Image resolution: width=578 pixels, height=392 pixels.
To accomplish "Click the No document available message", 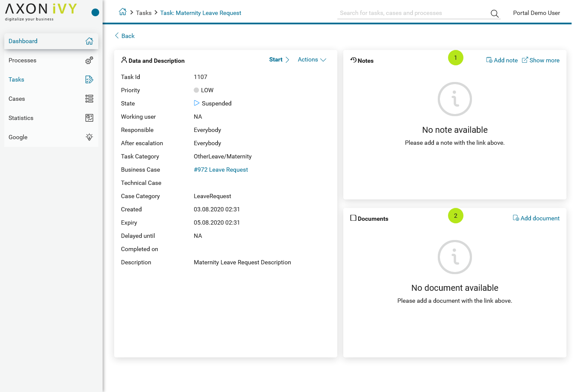I will [x=455, y=288].
